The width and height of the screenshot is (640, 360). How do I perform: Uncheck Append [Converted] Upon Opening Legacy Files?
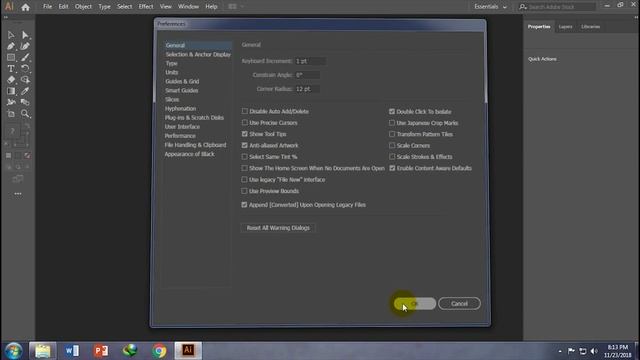pyautogui.click(x=244, y=205)
